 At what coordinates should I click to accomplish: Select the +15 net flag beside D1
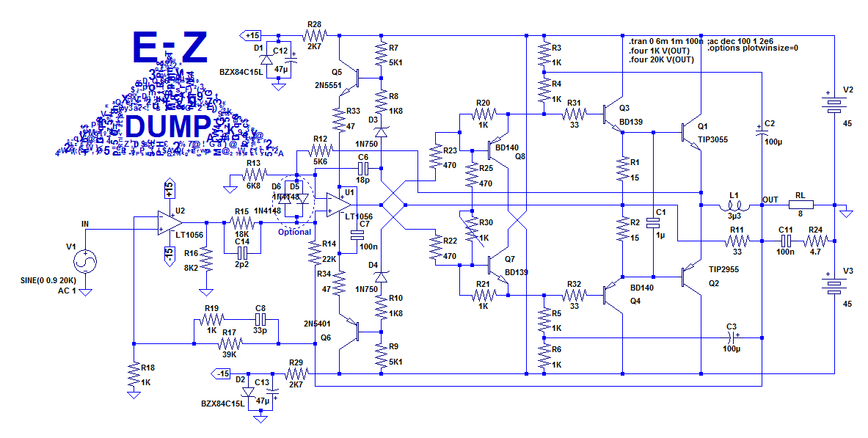(x=250, y=35)
